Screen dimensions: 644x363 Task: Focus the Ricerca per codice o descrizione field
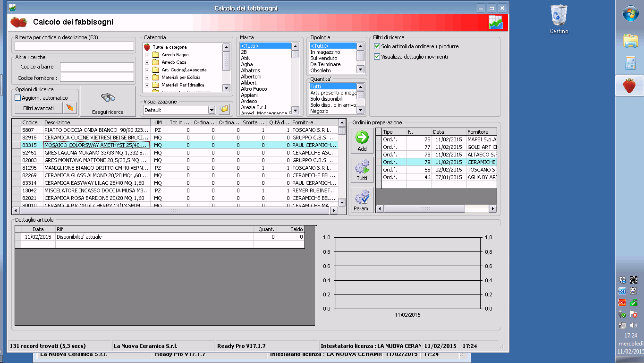[75, 46]
